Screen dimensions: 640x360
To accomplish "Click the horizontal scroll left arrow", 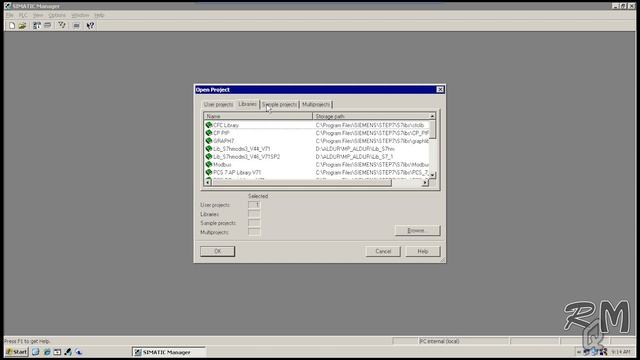I will pyautogui.click(x=207, y=182).
